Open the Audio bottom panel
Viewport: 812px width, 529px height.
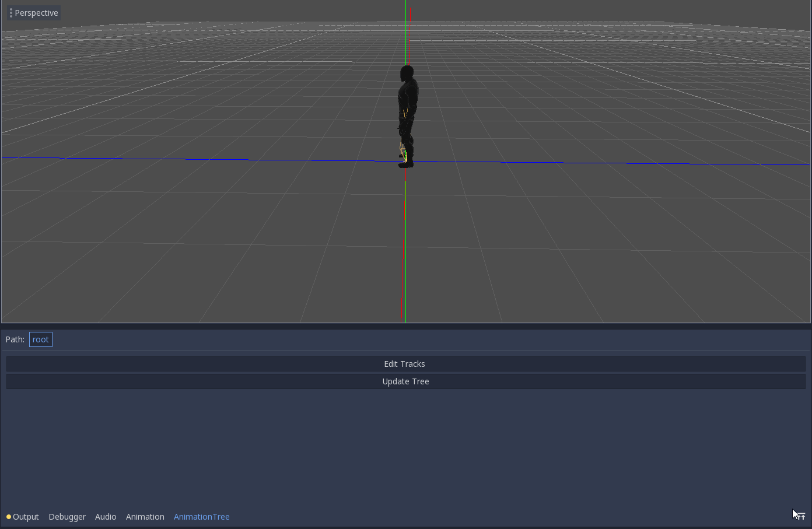[x=106, y=517]
